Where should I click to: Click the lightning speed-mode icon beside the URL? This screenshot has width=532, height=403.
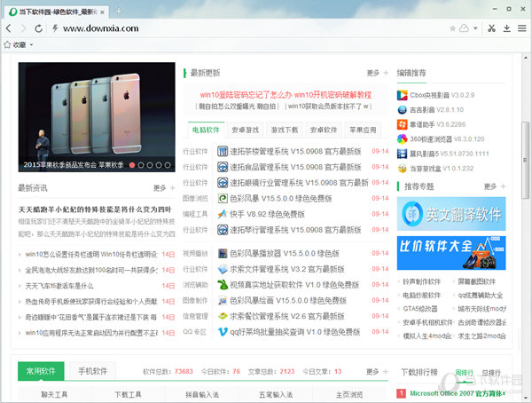click(x=55, y=28)
